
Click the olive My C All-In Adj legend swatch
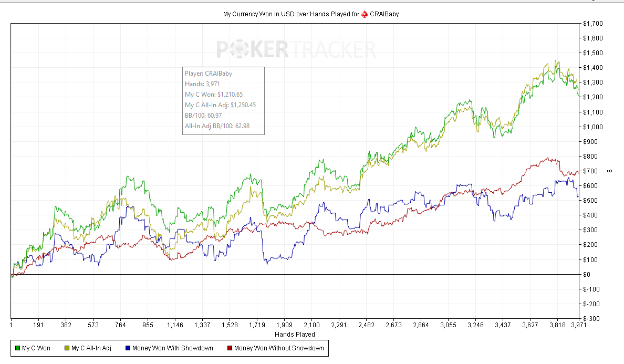67,348
